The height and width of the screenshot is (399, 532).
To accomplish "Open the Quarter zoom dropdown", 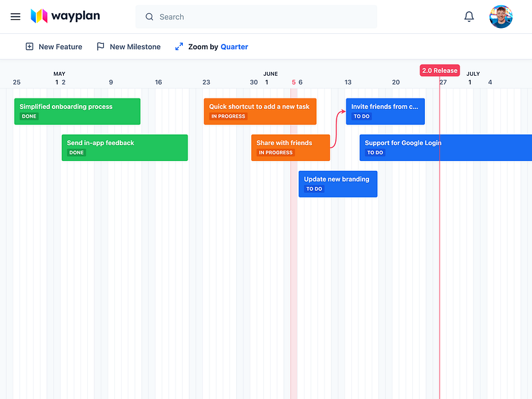I will (234, 47).
